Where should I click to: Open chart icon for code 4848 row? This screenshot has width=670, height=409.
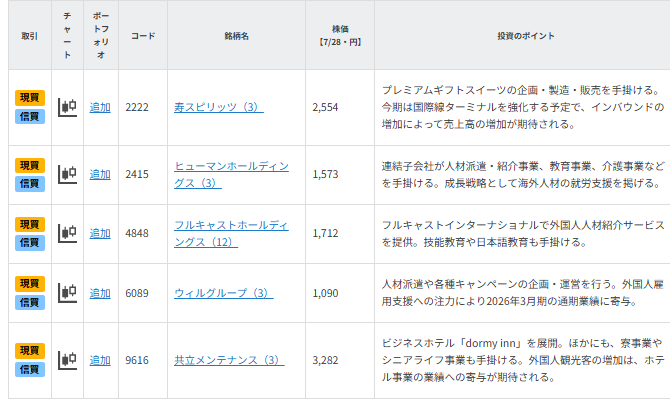pos(68,233)
